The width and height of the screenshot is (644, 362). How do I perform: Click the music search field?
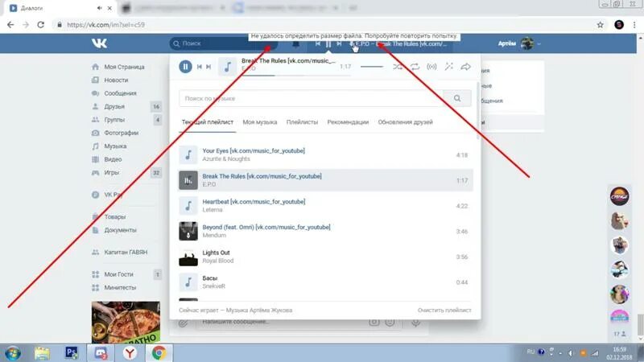point(311,98)
